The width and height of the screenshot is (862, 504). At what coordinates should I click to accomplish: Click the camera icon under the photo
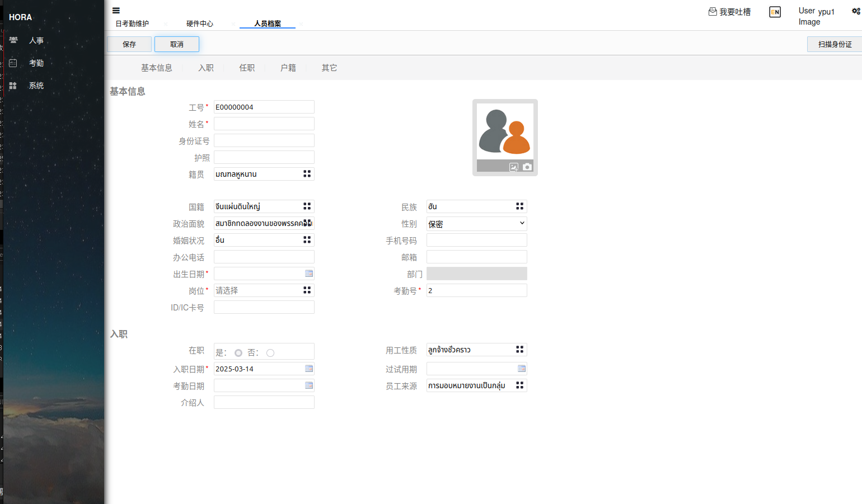(x=527, y=167)
